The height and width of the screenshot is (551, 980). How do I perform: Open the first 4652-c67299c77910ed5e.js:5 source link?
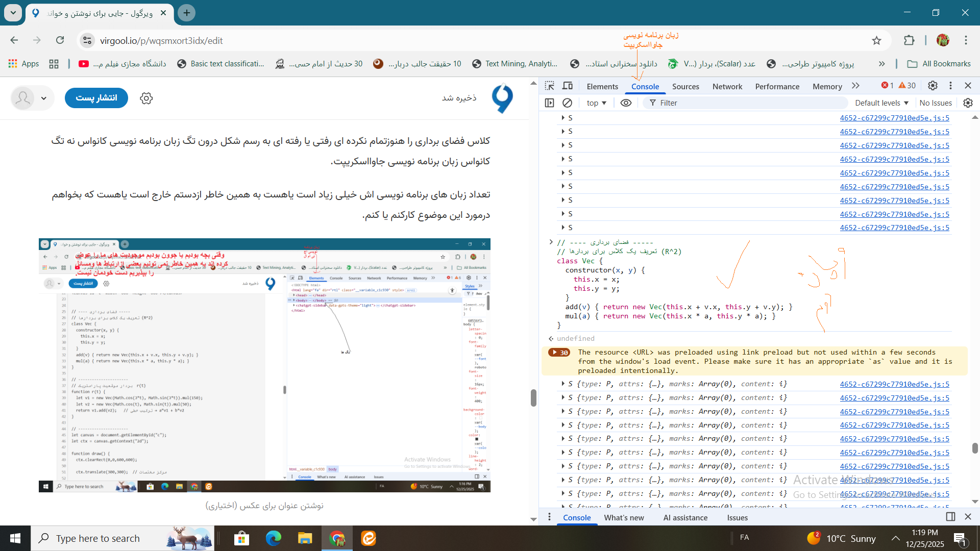(x=894, y=118)
